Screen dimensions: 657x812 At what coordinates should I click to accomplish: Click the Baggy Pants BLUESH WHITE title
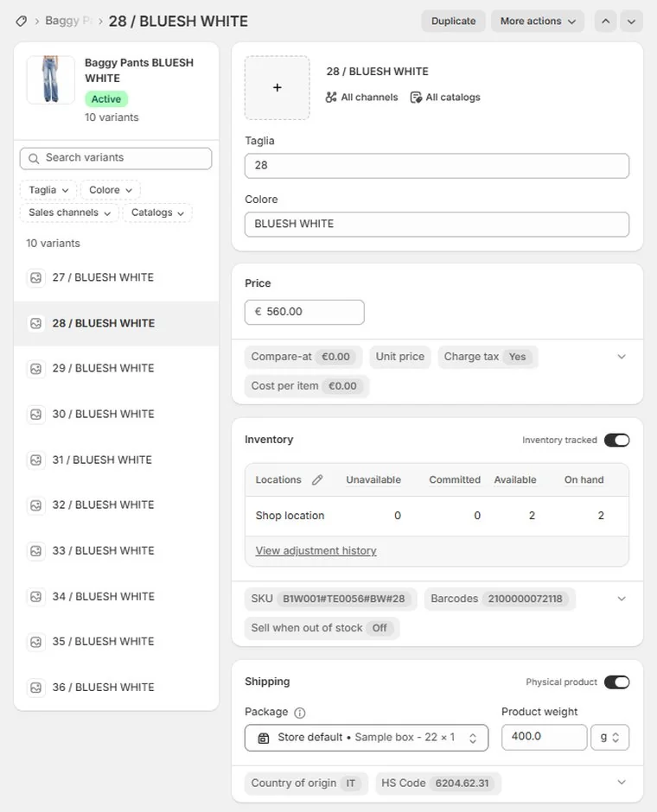click(x=139, y=71)
